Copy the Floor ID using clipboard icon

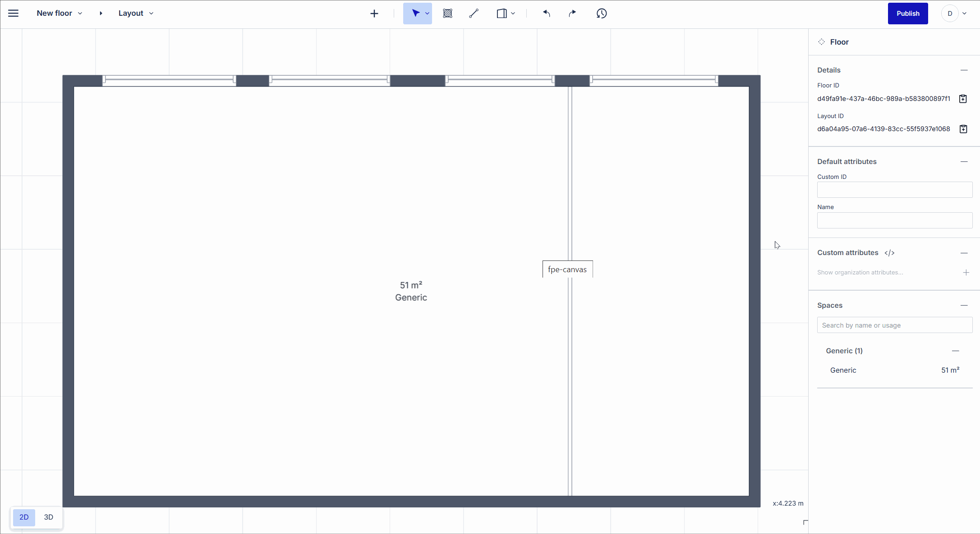(x=963, y=98)
